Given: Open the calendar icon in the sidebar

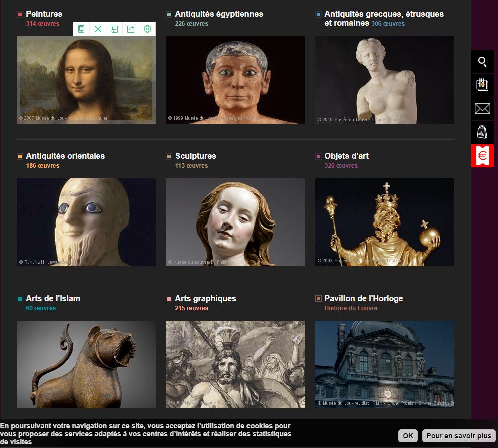Looking at the screenshot, I should click(x=482, y=85).
